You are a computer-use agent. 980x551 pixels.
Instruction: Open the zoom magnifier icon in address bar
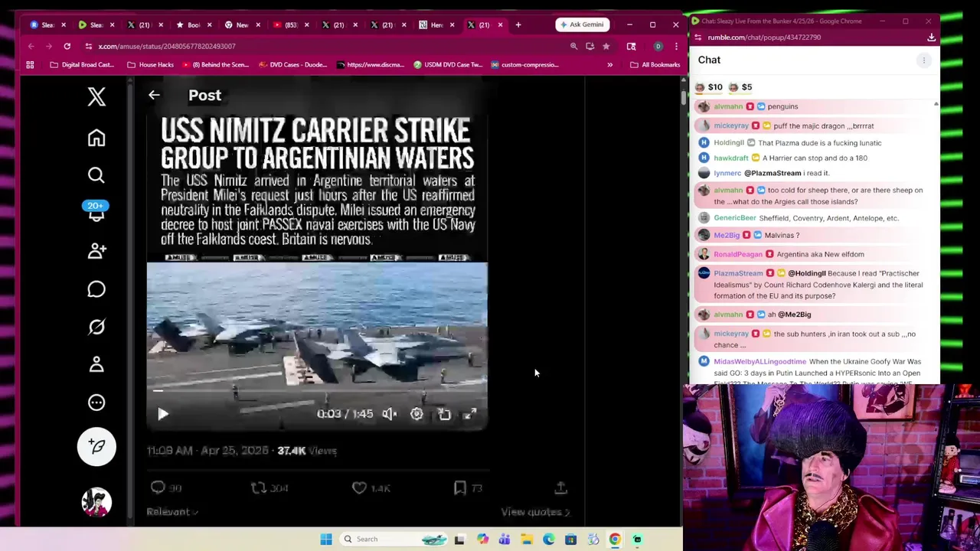[573, 47]
